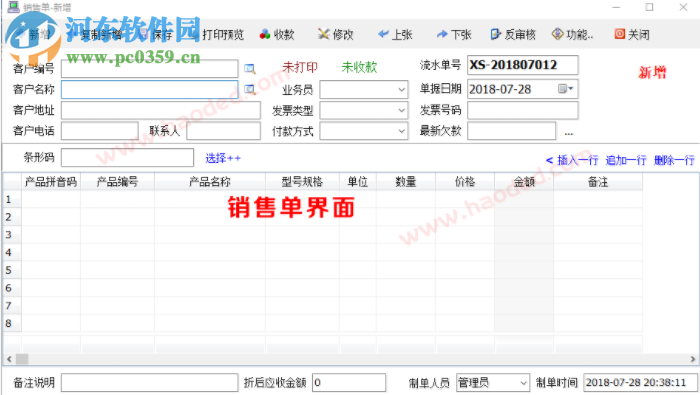700x395 pixels.
Task: Click the 流水单号 field XS-201807012
Action: 523,65
